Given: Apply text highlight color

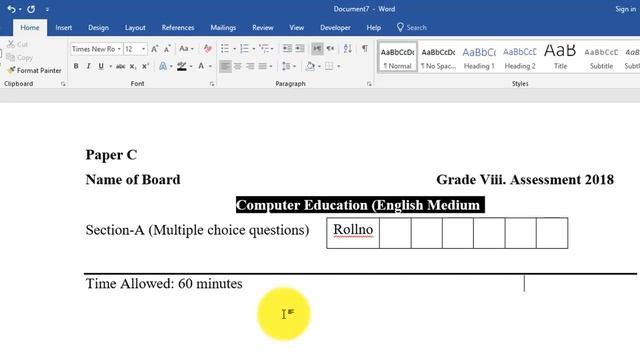Looking at the screenshot, I should coord(182,66).
